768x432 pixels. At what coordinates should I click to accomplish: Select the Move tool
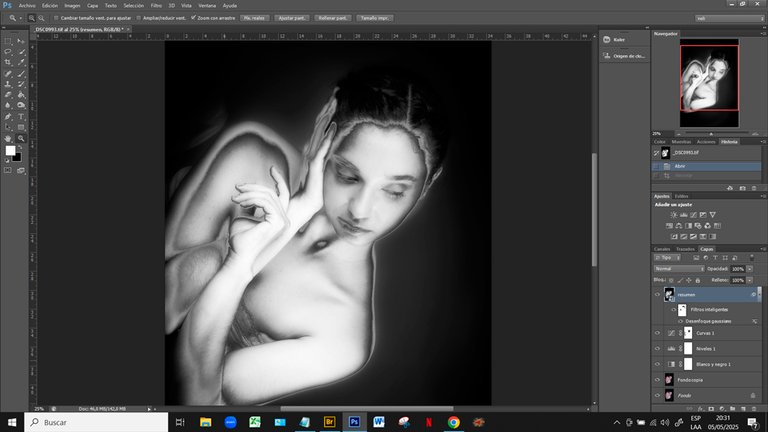click(x=21, y=41)
